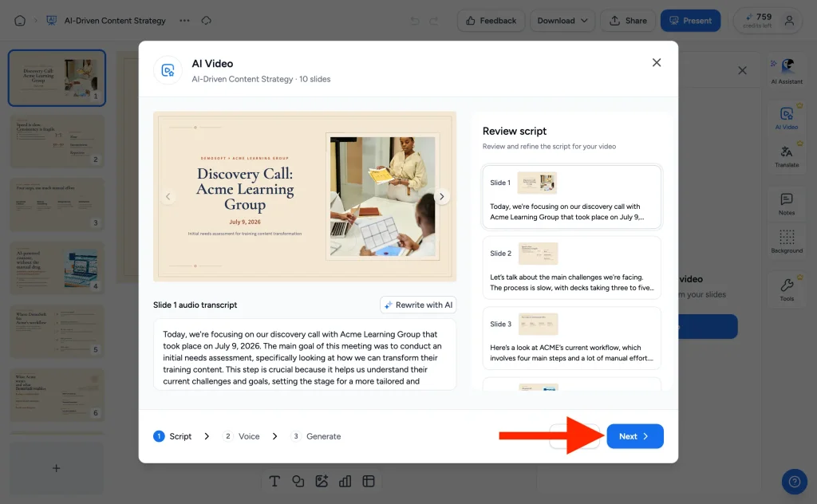Open the three-dots more options menu
The height and width of the screenshot is (504, 817).
click(184, 21)
